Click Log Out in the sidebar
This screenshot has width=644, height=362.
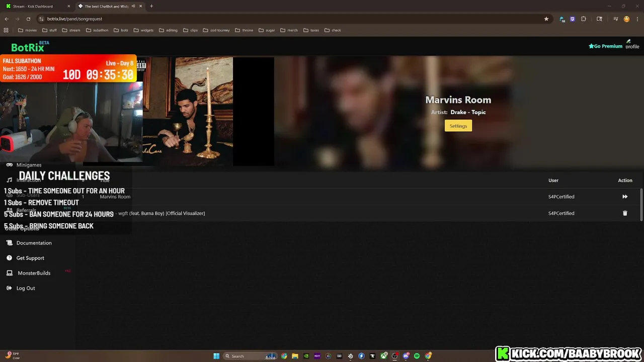[26, 288]
